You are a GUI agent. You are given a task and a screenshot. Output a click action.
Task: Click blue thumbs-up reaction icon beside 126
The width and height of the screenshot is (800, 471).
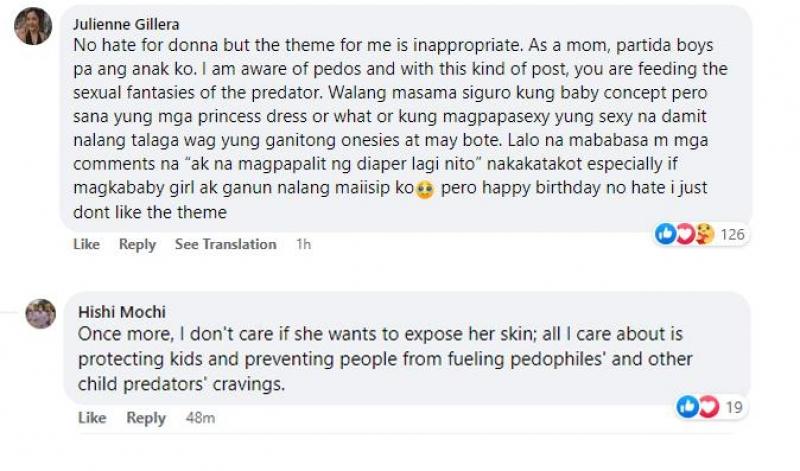point(665,234)
